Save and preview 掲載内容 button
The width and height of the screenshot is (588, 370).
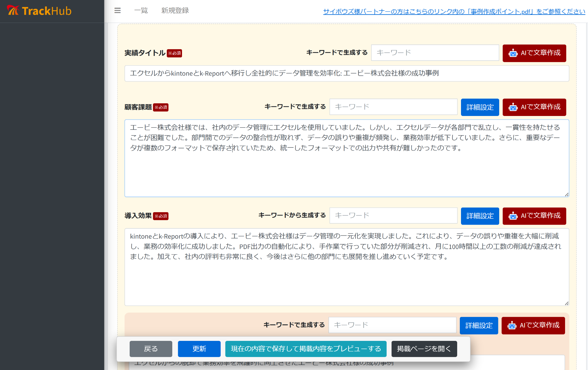tap(306, 349)
